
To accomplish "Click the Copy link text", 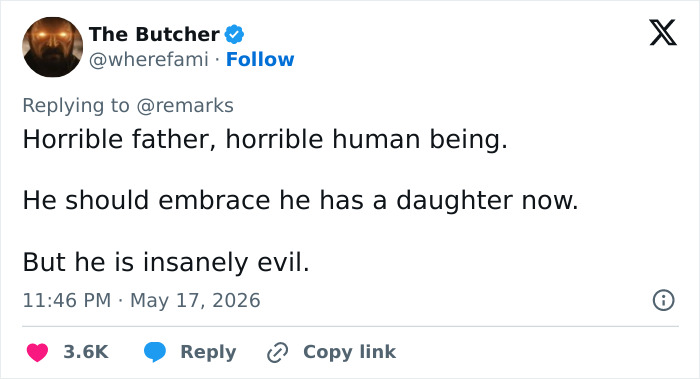I will (350, 352).
